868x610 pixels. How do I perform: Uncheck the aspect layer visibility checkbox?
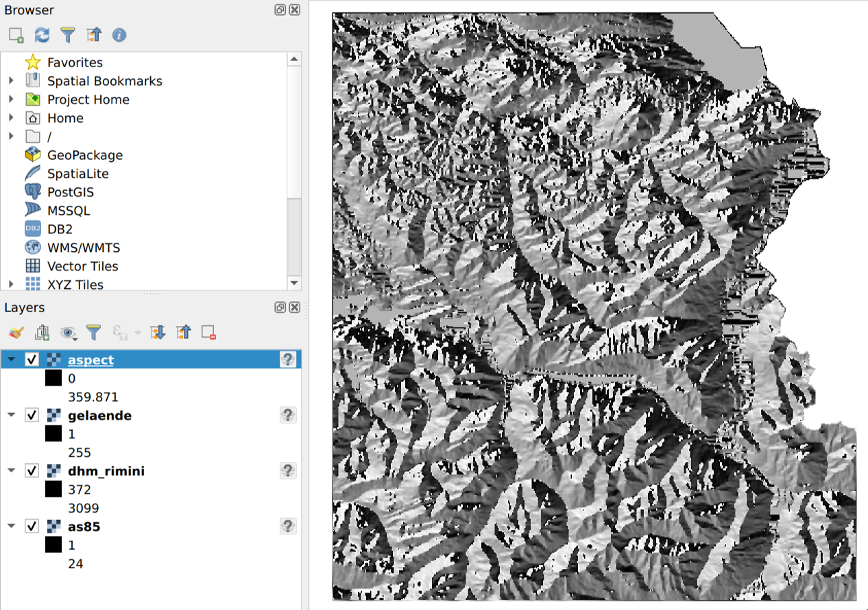tap(32, 360)
